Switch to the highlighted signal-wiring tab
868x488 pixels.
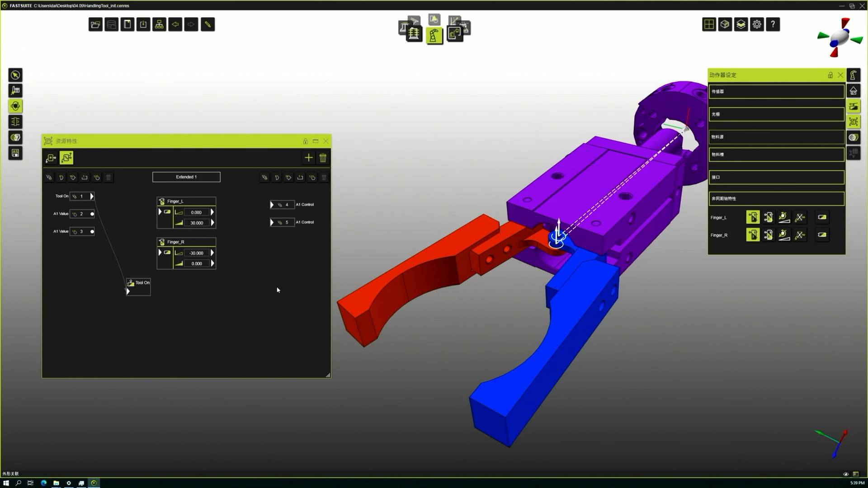point(66,158)
